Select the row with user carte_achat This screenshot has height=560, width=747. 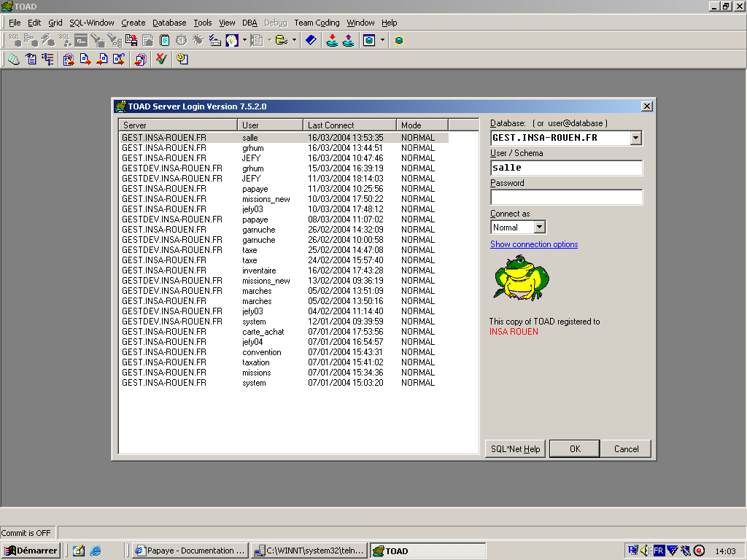coord(284,332)
